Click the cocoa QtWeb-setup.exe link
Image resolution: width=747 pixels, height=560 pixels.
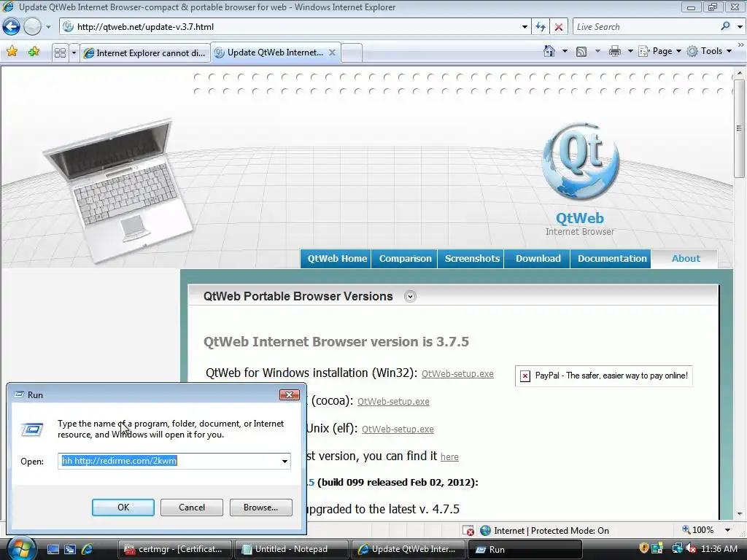click(x=393, y=402)
